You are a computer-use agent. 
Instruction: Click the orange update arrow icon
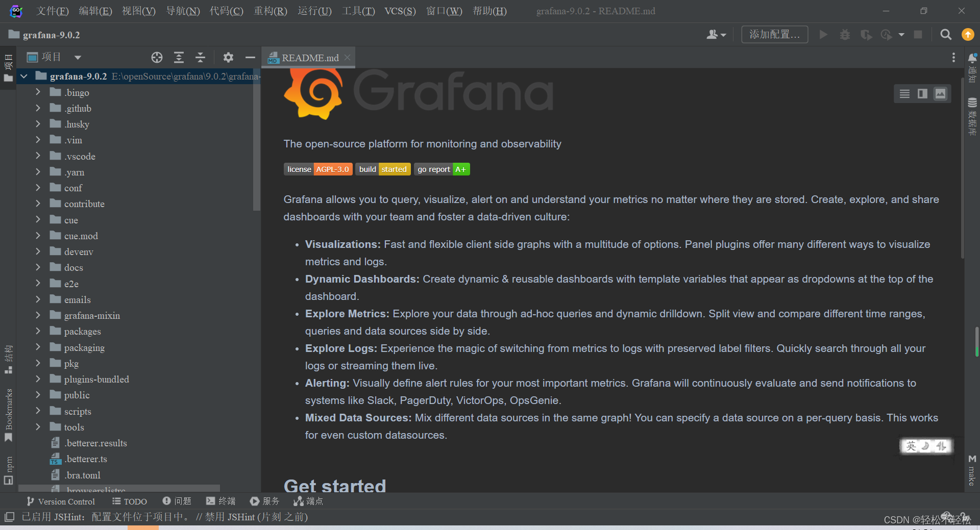point(968,35)
